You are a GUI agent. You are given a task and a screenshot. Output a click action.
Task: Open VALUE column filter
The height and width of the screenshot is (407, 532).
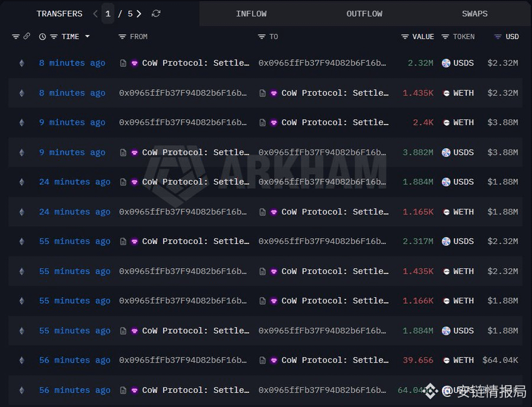[405, 37]
